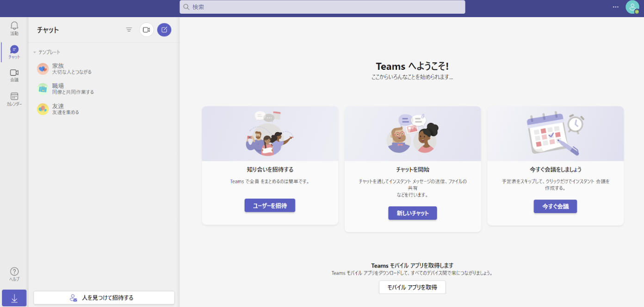Click the 大切な人とつながる subtitle
The height and width of the screenshot is (307, 644).
click(72, 72)
